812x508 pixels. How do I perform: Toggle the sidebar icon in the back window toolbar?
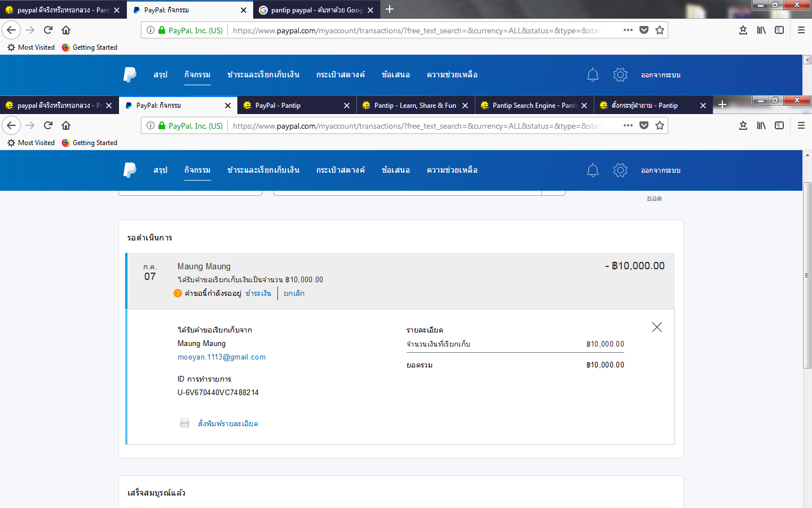(x=779, y=30)
